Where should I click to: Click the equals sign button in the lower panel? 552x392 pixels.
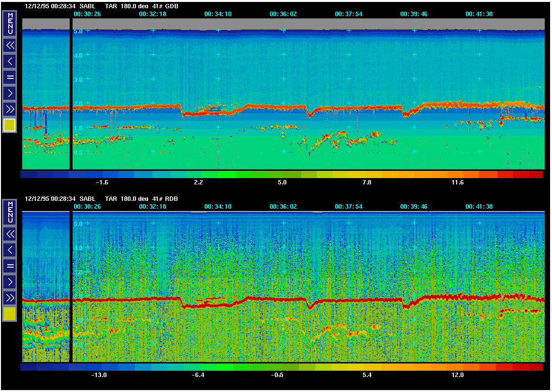tap(10, 265)
